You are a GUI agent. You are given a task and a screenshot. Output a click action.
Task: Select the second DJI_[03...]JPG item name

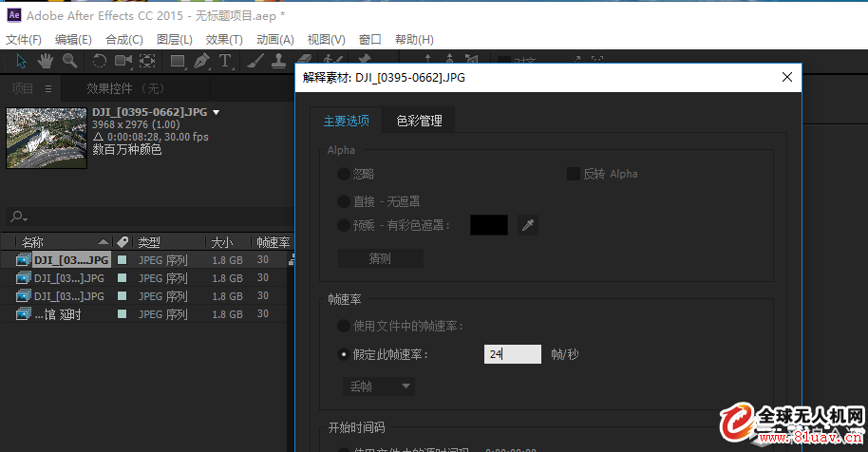point(69,278)
